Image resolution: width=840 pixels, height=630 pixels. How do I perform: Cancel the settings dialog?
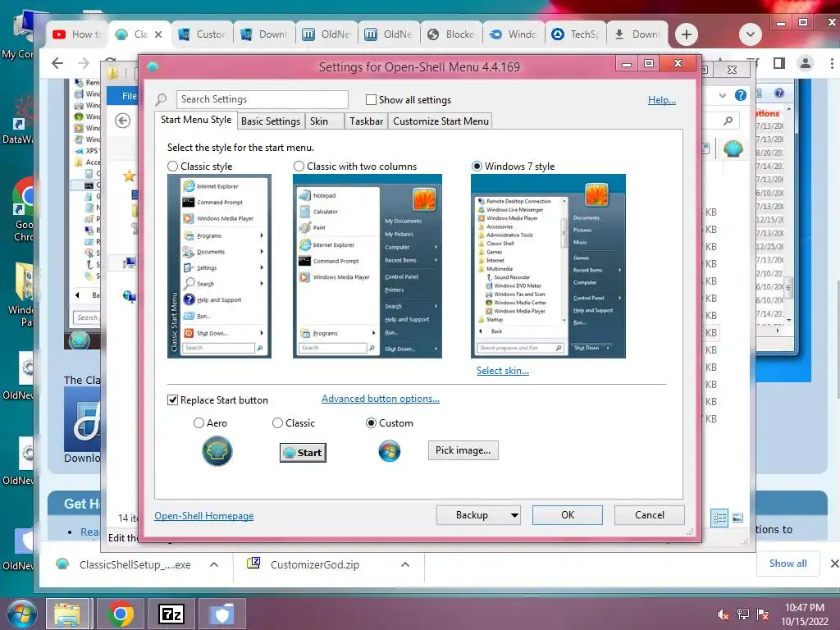coord(650,515)
